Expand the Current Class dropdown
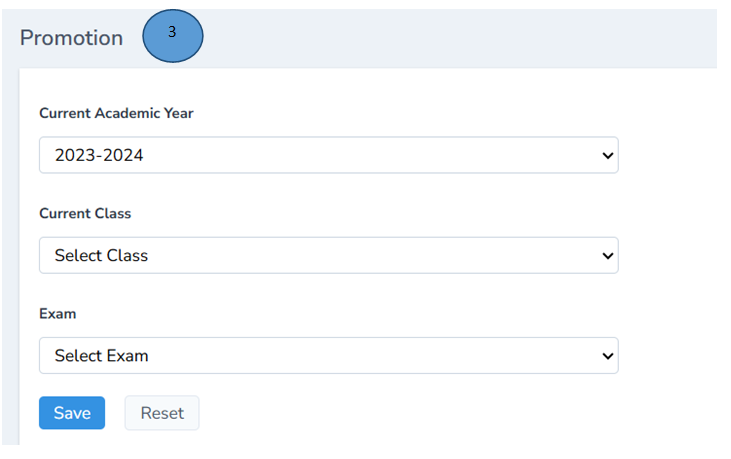Image resolution: width=731 pixels, height=459 pixels. pos(328,256)
